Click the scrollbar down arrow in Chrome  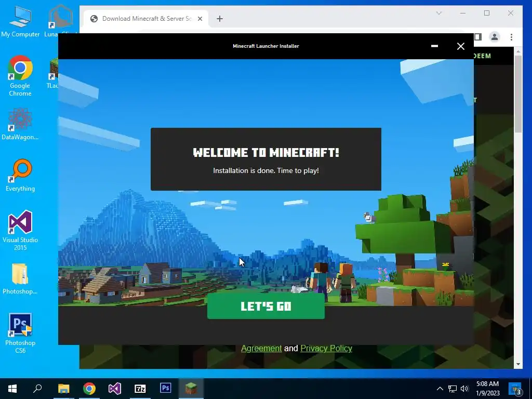518,364
